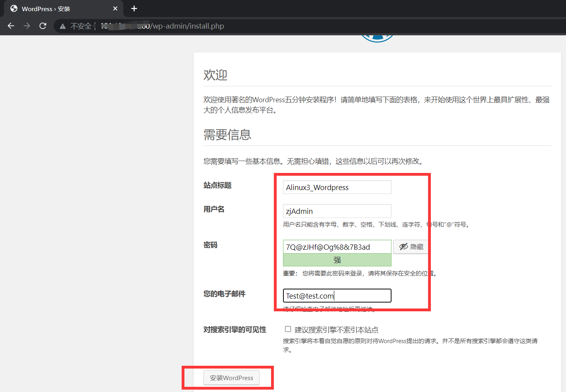
Task: Click the green 强 password strength indicator
Action: point(337,260)
